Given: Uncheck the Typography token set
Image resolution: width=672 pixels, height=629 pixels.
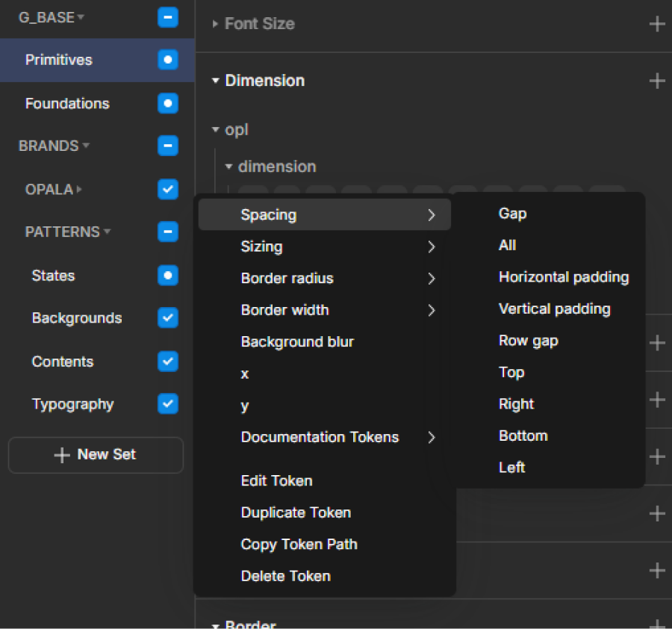Looking at the screenshot, I should coord(168,404).
